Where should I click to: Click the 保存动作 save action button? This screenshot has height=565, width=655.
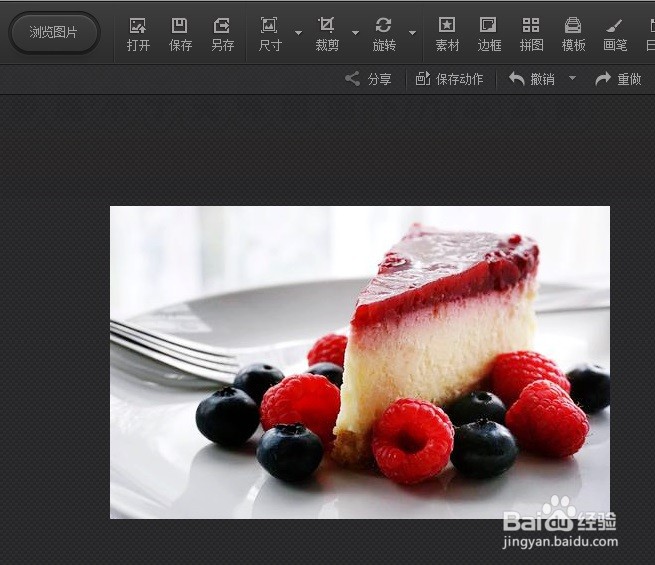point(449,79)
